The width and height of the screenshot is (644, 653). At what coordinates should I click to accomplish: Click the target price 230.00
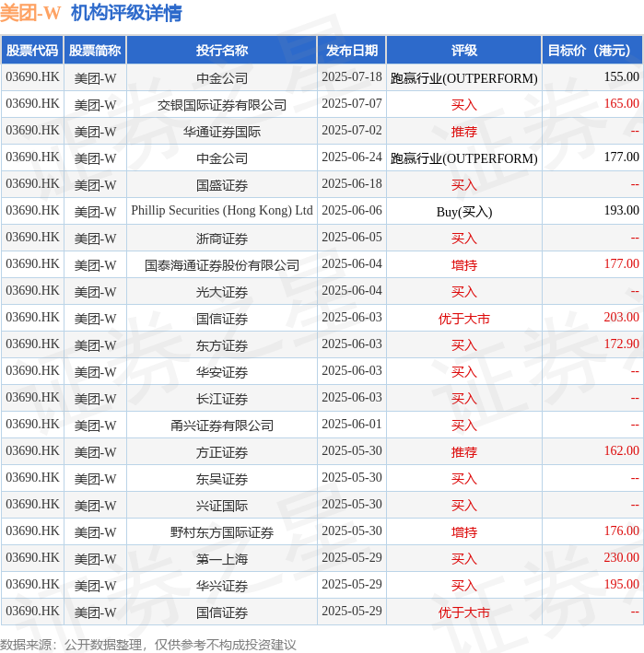622,557
